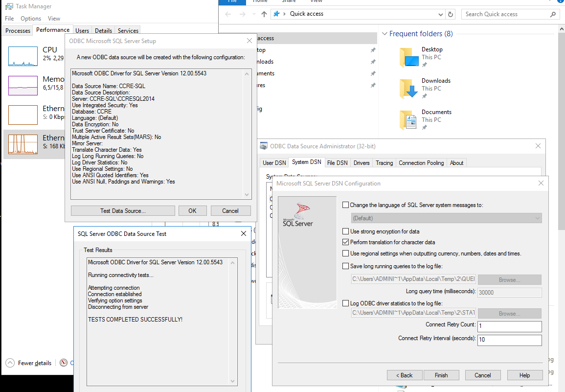The image size is (565, 392).
Task: Switch to the Tracing tab
Action: pyautogui.click(x=384, y=163)
